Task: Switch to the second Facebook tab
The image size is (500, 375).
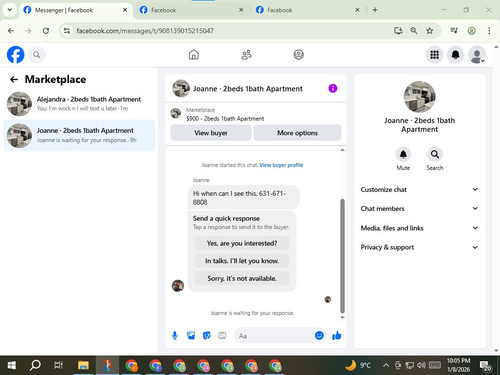Action: (x=192, y=10)
